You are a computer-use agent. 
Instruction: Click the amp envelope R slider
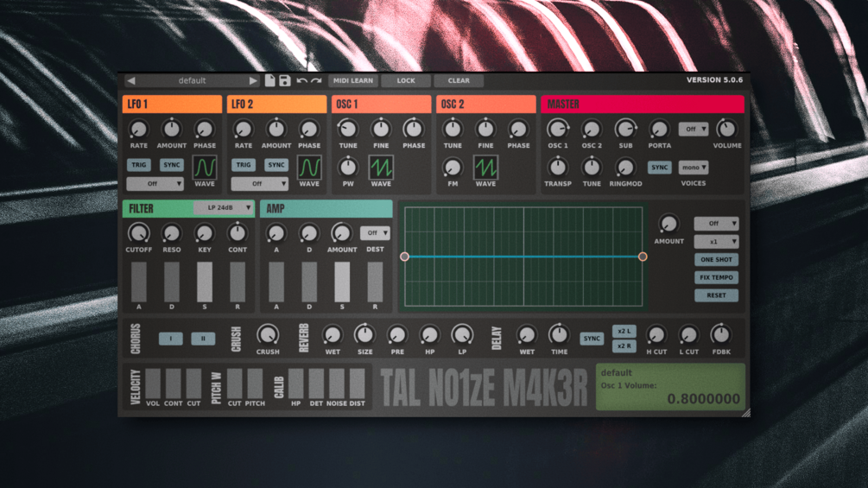[x=375, y=282]
